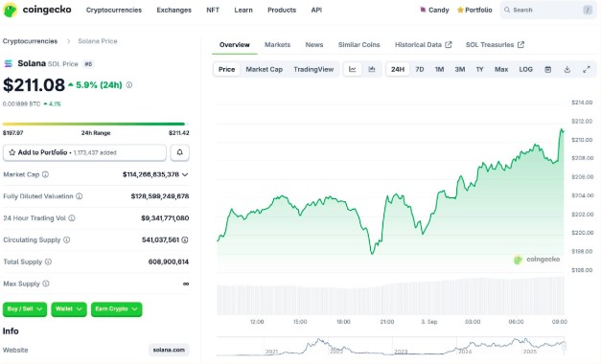The height and width of the screenshot is (364, 601).
Task: Open the Earn Crypto dropdown
Action: [x=117, y=309]
